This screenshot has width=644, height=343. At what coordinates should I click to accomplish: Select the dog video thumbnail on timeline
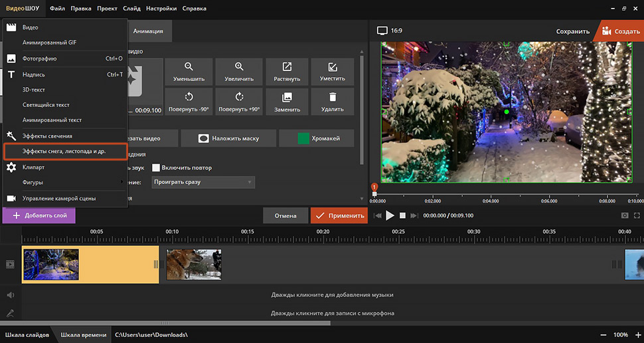click(x=194, y=265)
